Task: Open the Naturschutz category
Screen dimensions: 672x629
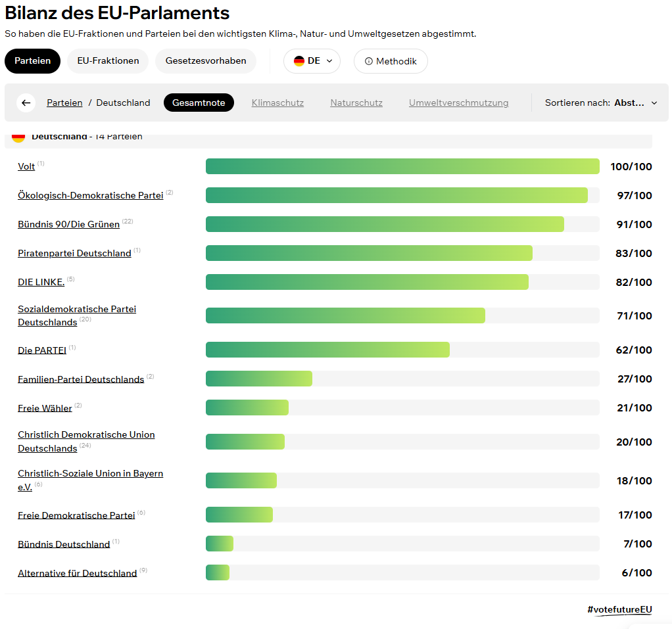Action: 356,103
